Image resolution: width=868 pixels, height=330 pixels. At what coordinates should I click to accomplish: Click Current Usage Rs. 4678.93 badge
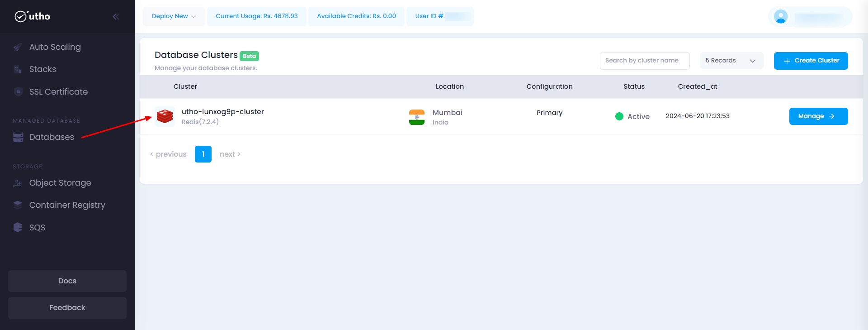(x=257, y=16)
